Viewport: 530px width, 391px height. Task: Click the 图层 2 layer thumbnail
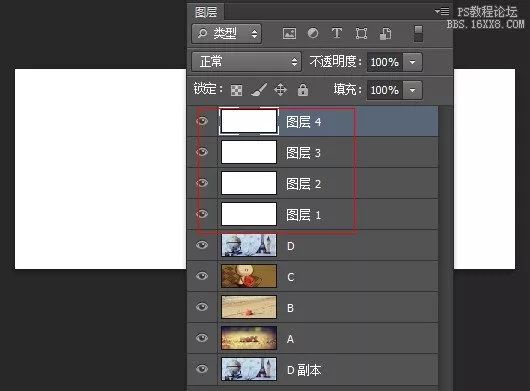tap(249, 183)
